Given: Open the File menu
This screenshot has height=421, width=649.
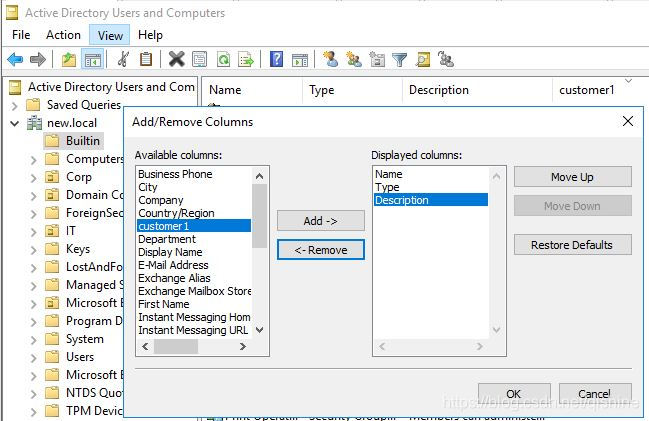Looking at the screenshot, I should (x=21, y=35).
